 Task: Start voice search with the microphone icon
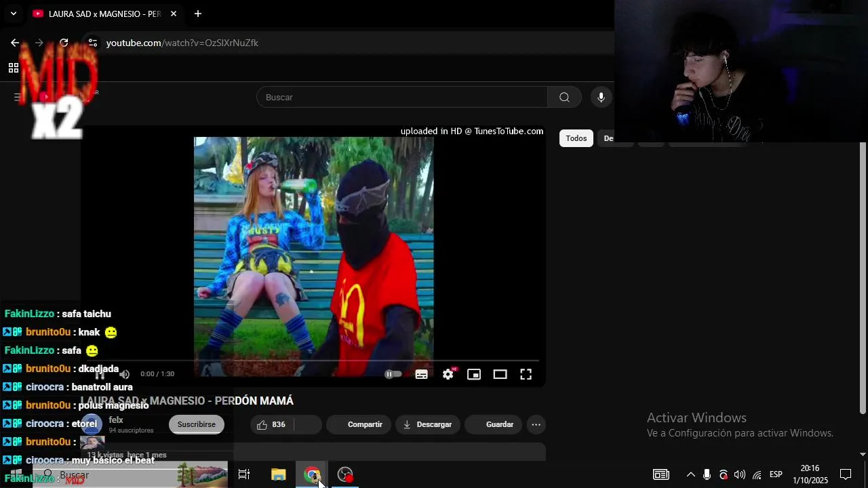tap(601, 97)
